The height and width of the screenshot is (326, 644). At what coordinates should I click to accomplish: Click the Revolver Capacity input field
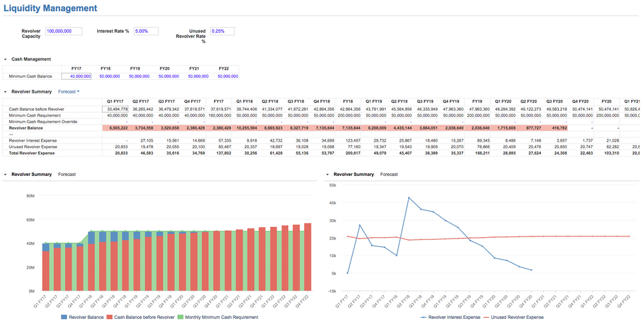pyautogui.click(x=63, y=31)
